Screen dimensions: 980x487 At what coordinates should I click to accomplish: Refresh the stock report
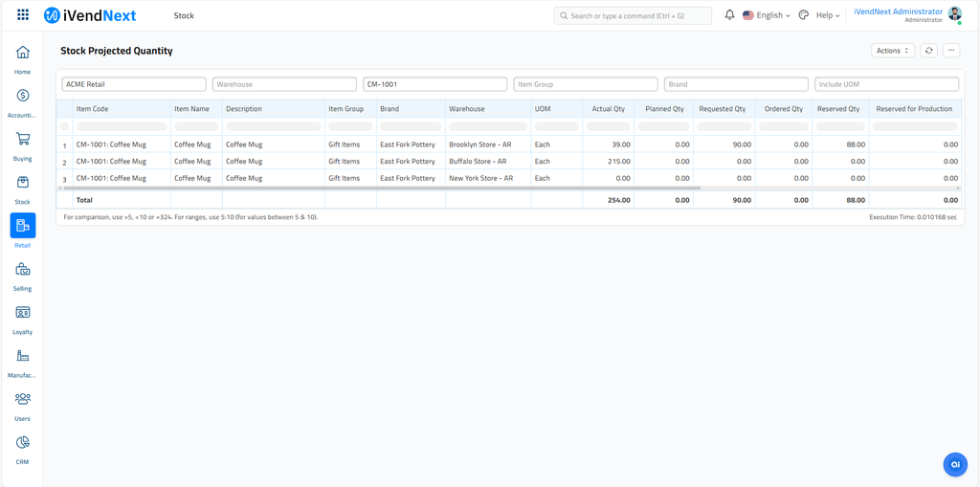click(928, 51)
